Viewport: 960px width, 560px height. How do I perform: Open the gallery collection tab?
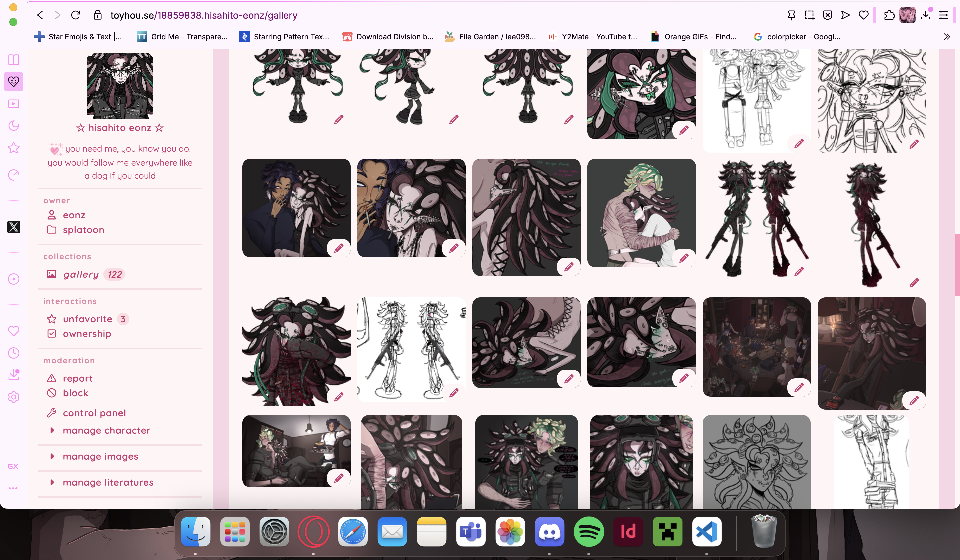[x=81, y=274]
